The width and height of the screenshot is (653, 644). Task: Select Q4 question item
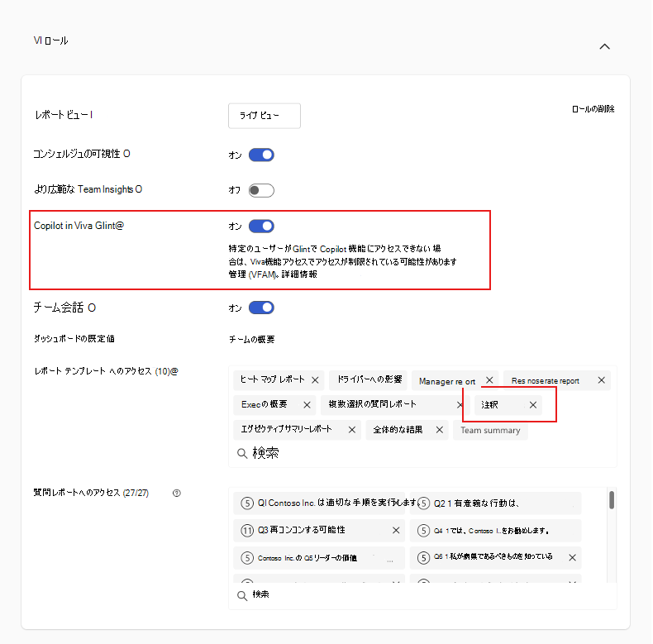tap(495, 530)
